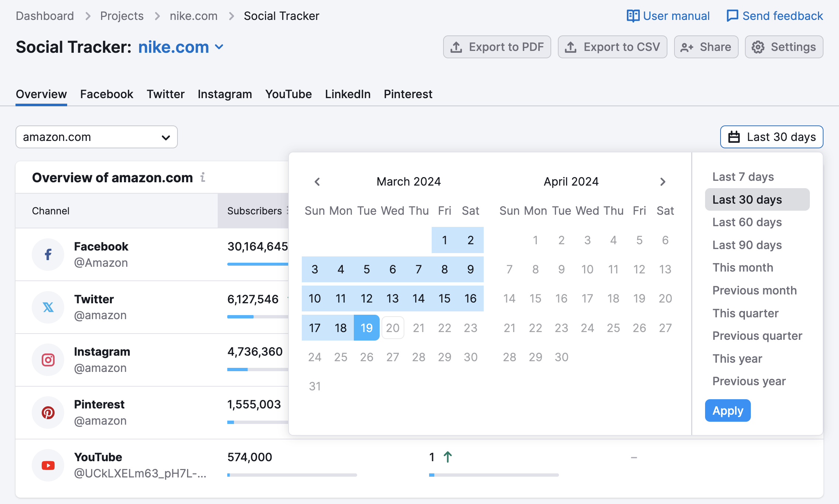
Task: Select the Last 30 days preset in list
Action: [x=757, y=200]
